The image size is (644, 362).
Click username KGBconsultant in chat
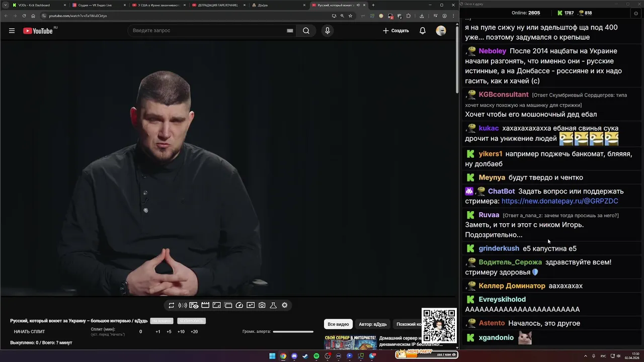pyautogui.click(x=503, y=95)
